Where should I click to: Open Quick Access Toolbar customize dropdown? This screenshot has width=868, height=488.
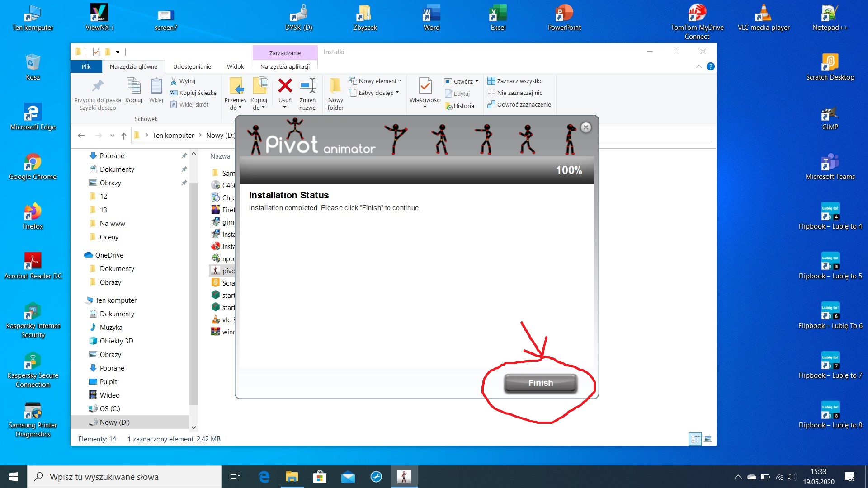click(118, 52)
